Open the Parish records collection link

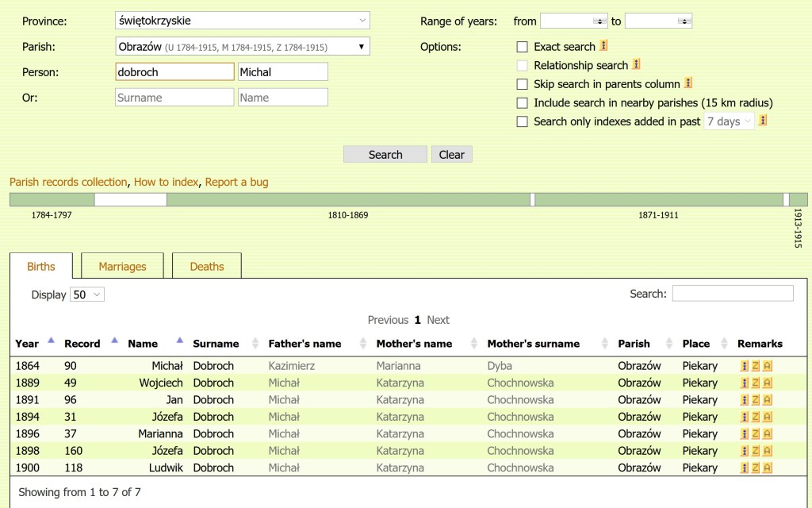[x=68, y=182]
